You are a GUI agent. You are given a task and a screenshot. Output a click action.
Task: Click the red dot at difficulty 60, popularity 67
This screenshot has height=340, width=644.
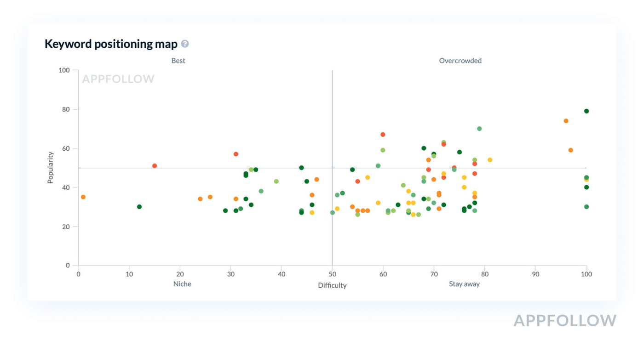(x=383, y=135)
